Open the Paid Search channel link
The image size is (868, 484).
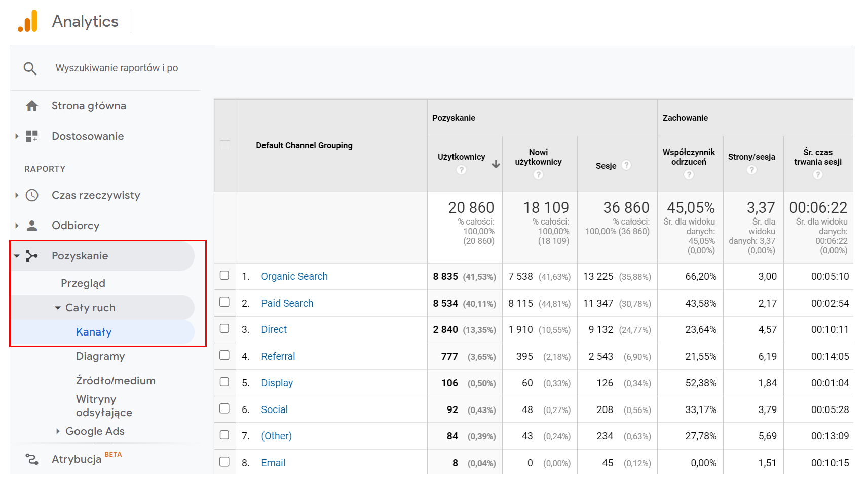point(287,303)
